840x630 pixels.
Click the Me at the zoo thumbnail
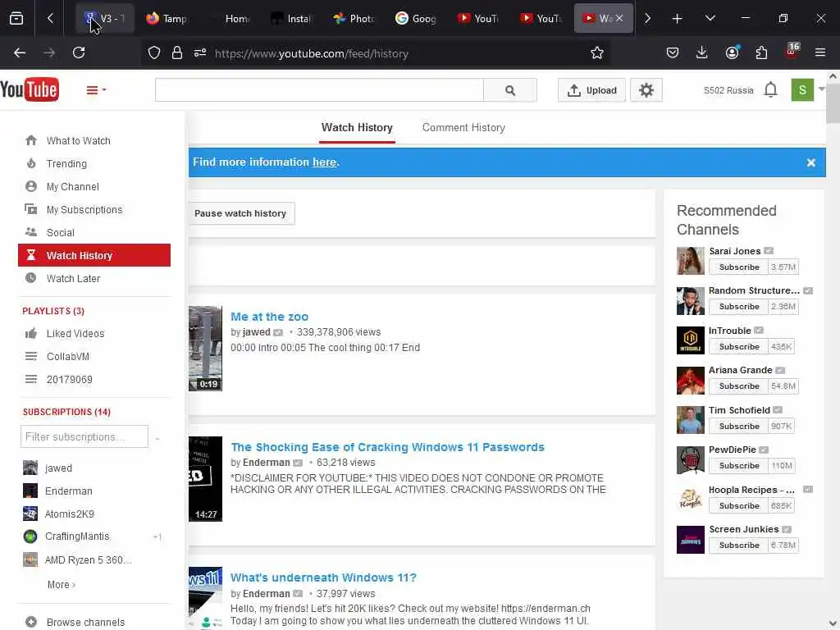click(205, 348)
